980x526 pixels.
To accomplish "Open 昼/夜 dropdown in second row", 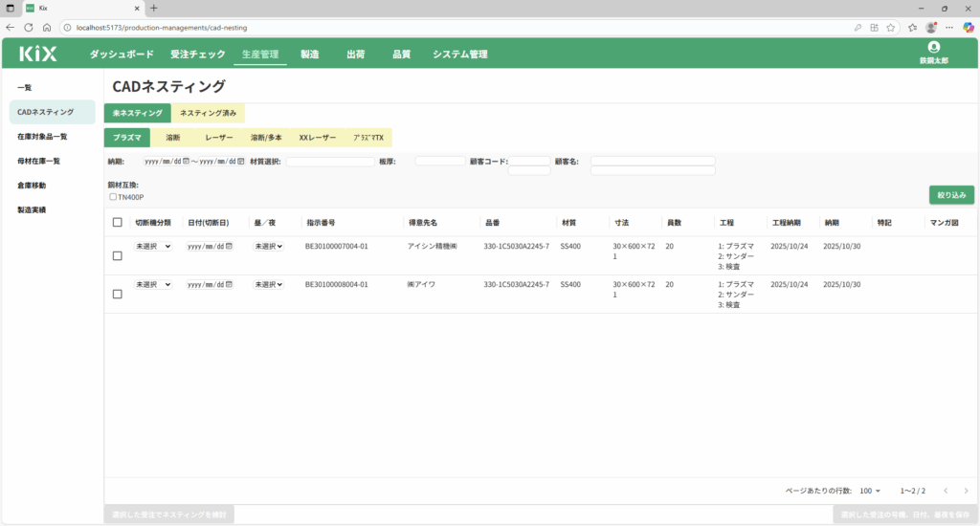I will coord(268,285).
